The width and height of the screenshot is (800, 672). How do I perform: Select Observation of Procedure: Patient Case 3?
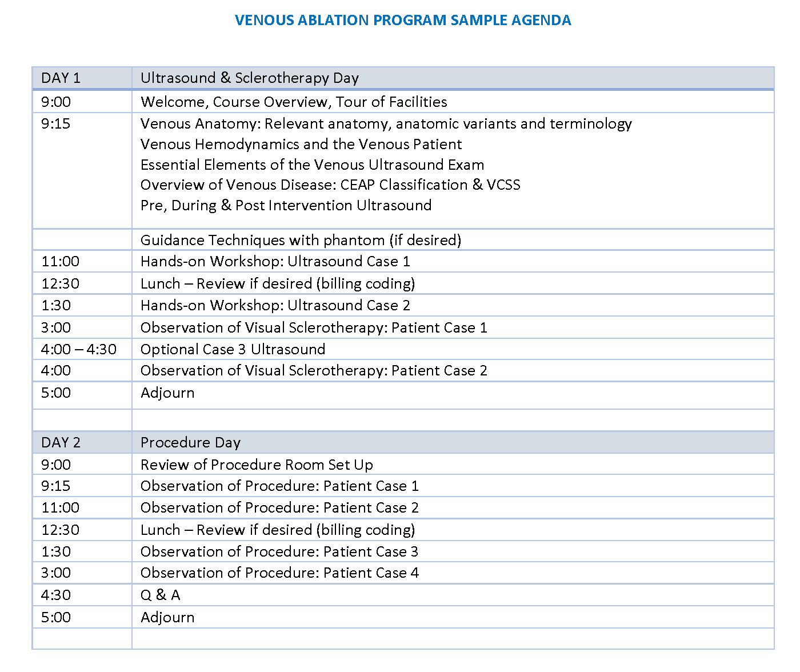pos(279,551)
